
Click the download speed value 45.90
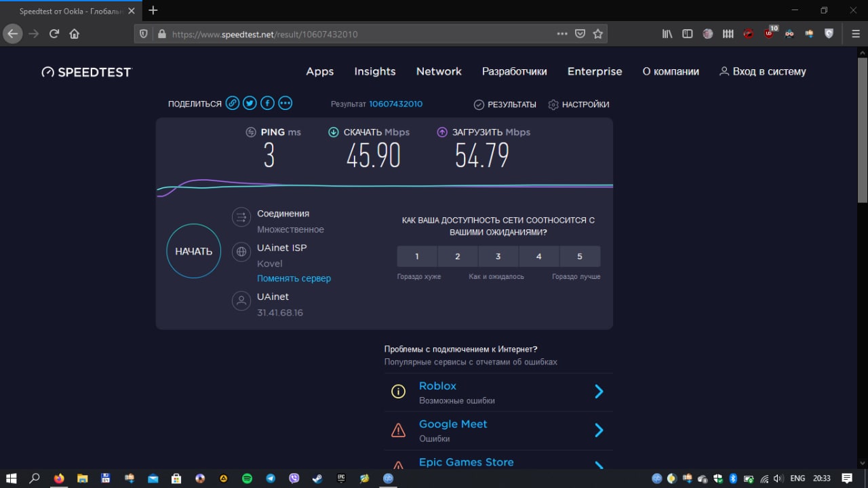coord(374,156)
